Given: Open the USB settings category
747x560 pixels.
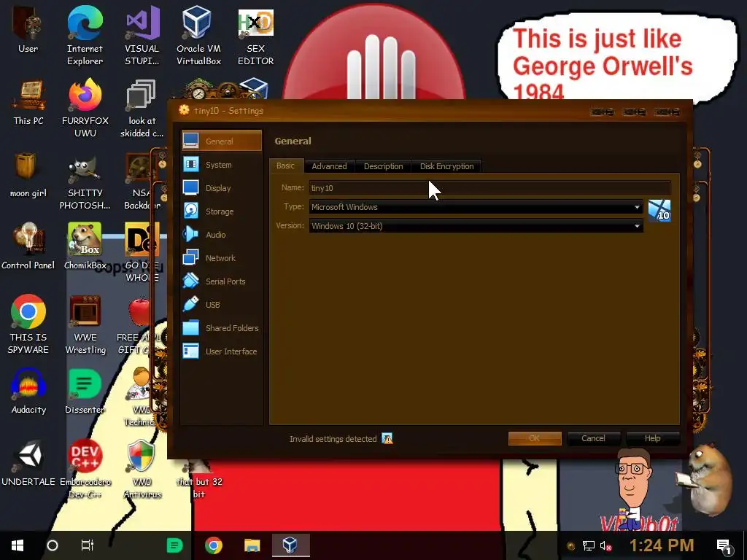Looking at the screenshot, I should pos(222,304).
